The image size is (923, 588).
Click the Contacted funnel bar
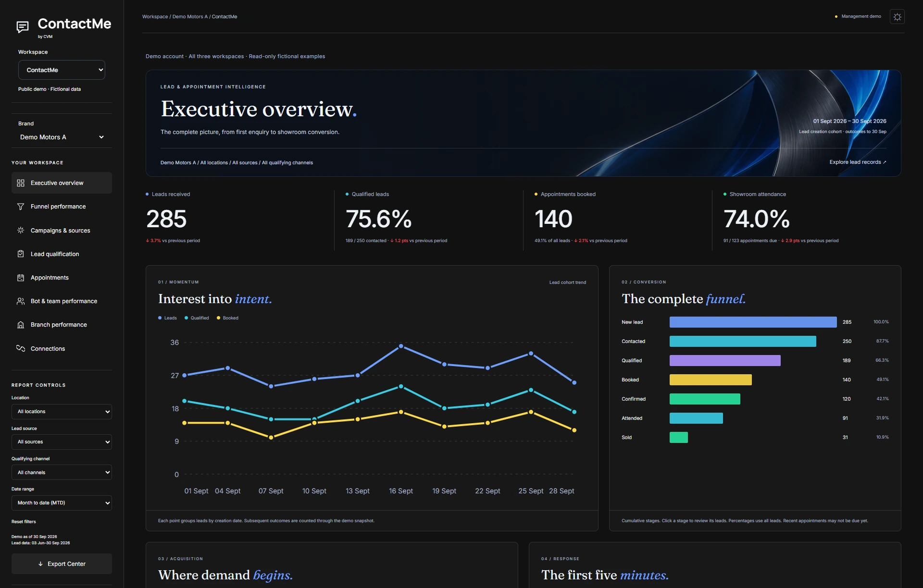(743, 342)
